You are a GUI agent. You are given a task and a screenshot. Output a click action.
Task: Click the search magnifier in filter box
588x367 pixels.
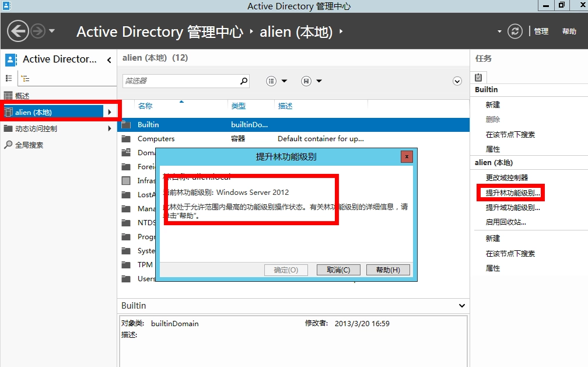pyautogui.click(x=244, y=81)
